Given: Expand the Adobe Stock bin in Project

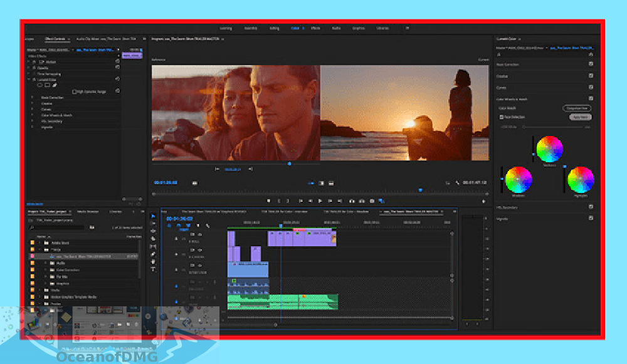Looking at the screenshot, I should pyautogui.click(x=40, y=242).
